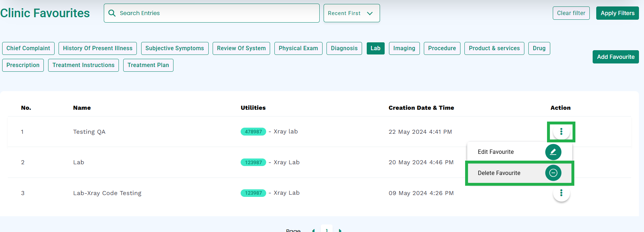Image resolution: width=644 pixels, height=232 pixels.
Task: Click the 478987 code badge
Action: pyautogui.click(x=253, y=132)
